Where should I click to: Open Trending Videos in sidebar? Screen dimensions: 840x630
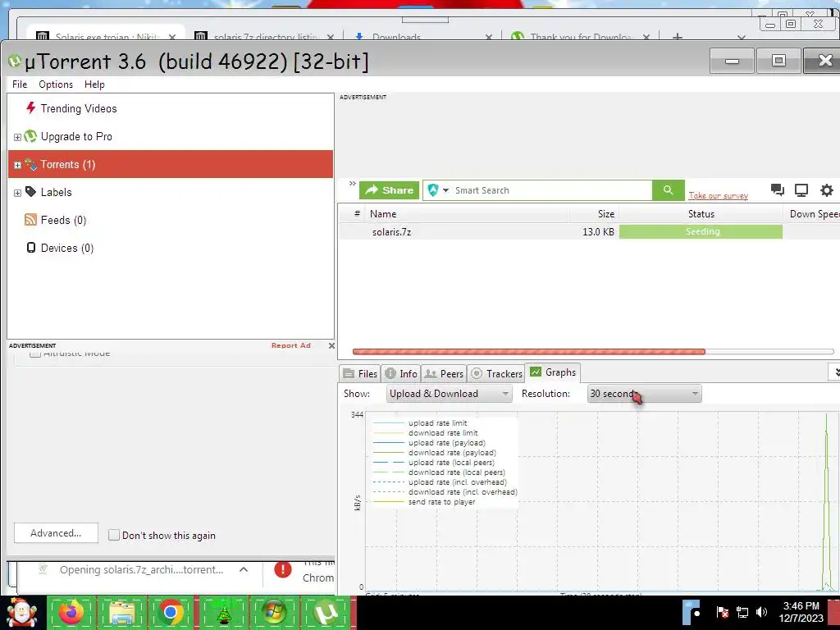(x=78, y=109)
